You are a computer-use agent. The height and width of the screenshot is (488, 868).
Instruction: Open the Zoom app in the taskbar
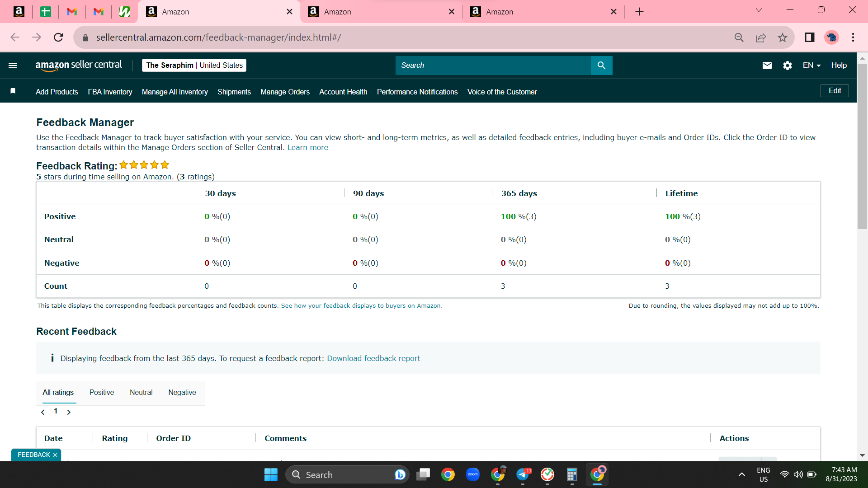[x=473, y=475]
